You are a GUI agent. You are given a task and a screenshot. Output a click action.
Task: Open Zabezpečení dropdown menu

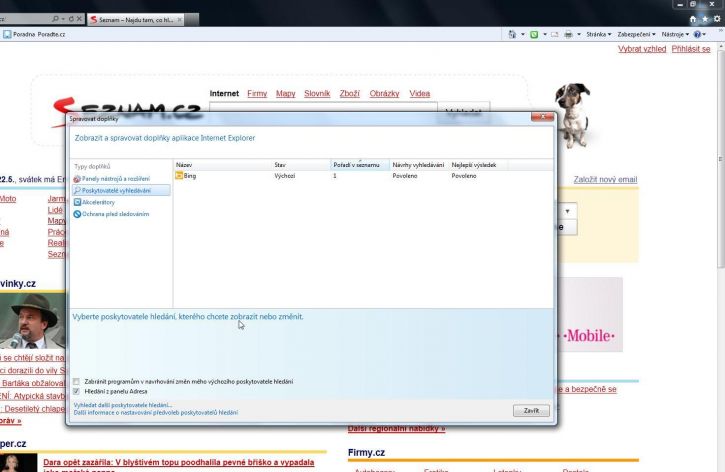coord(636,34)
